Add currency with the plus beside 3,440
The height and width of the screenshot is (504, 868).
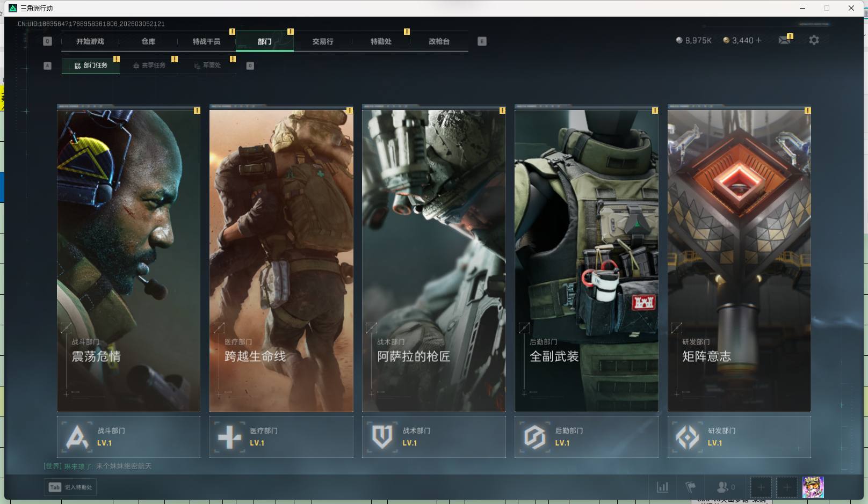[758, 40]
